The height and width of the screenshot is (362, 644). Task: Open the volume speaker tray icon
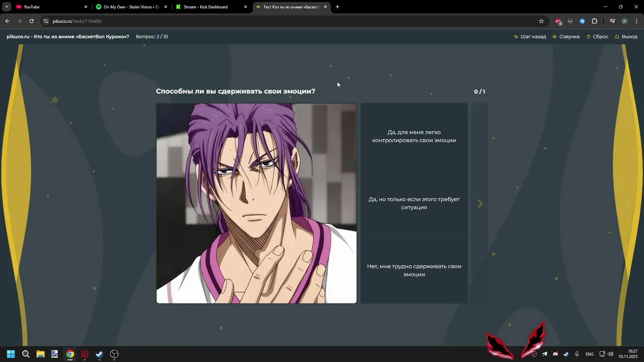[610, 354]
